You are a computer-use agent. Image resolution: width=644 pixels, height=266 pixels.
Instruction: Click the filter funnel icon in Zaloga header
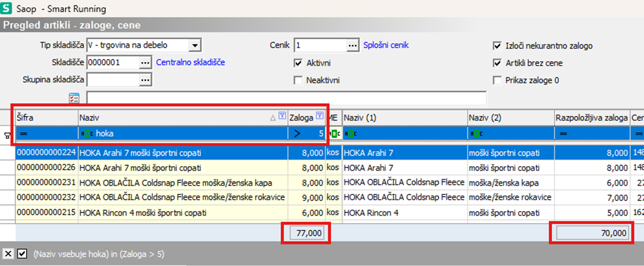(320, 116)
